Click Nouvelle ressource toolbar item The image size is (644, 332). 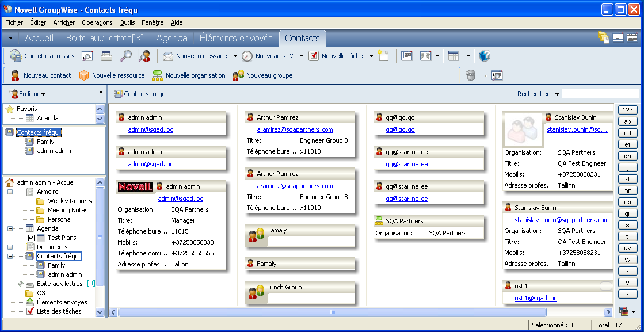[112, 75]
